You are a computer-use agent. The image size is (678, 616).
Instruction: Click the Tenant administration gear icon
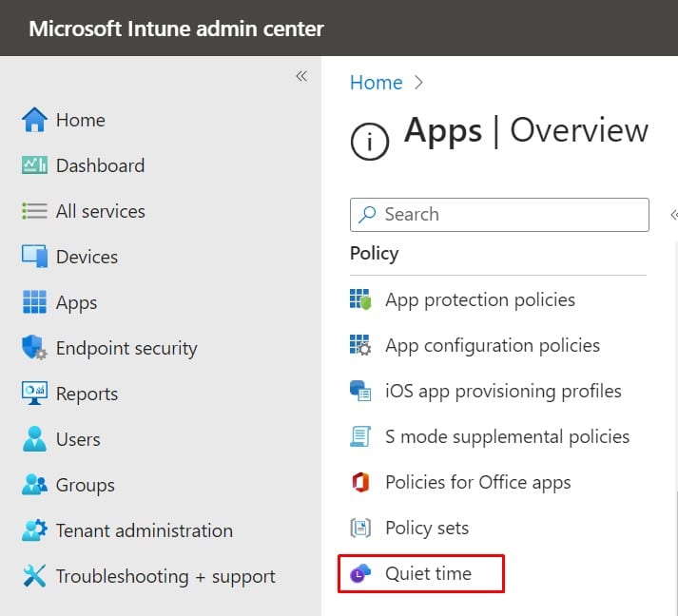(34, 530)
